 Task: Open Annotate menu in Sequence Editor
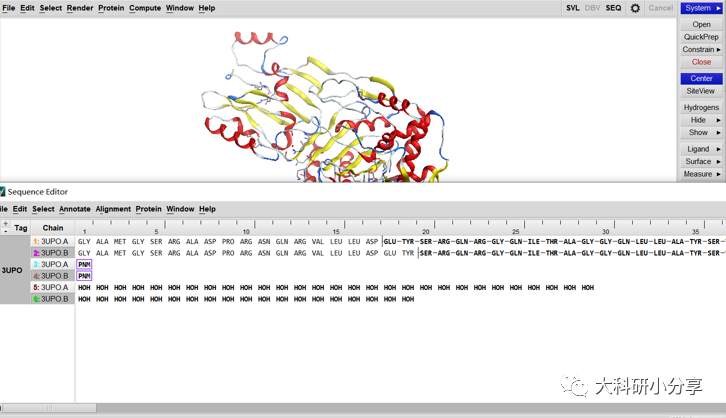75,209
